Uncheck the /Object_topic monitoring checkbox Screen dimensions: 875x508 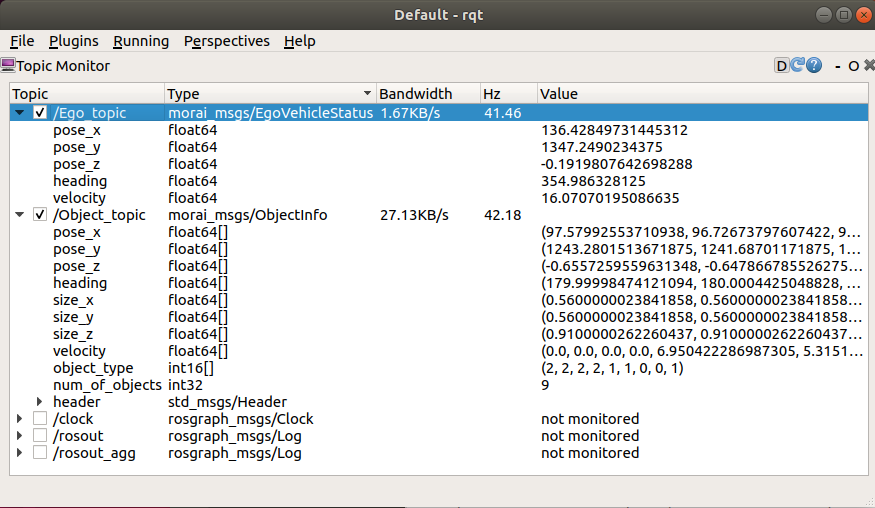40,215
